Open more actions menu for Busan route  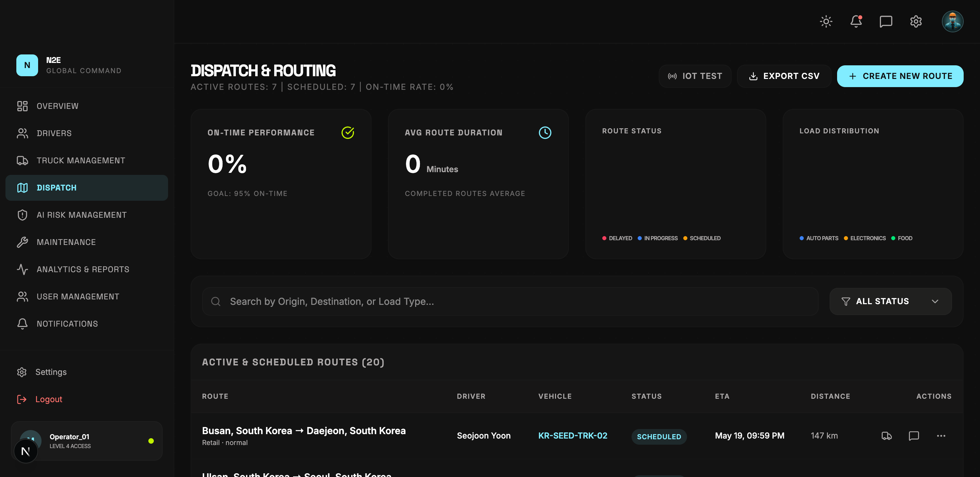941,436
